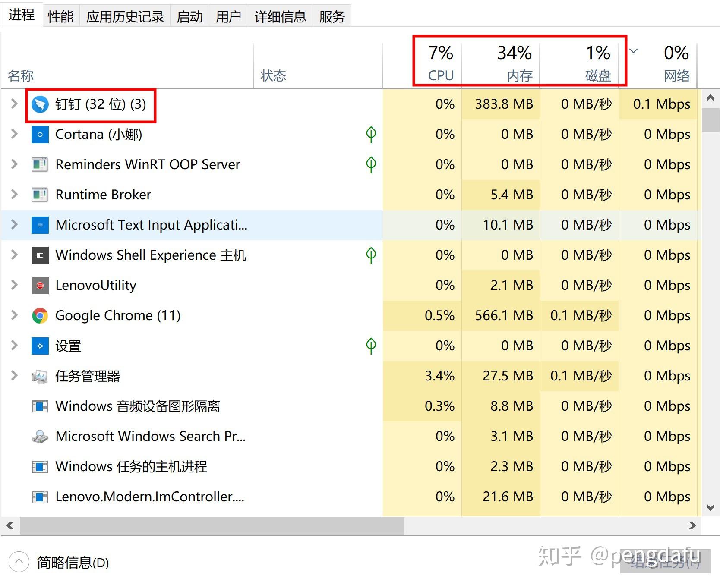Click the Lenovo.Modern.ImController icon

pos(40,497)
